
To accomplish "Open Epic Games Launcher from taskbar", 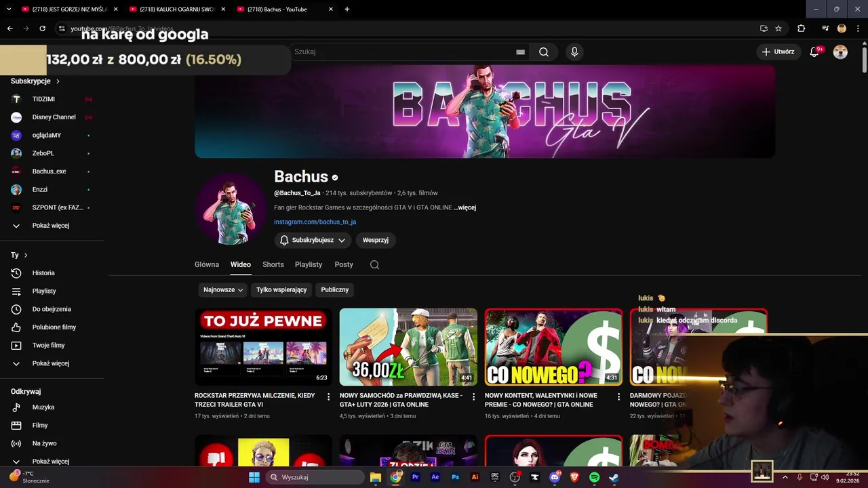I will click(x=495, y=477).
